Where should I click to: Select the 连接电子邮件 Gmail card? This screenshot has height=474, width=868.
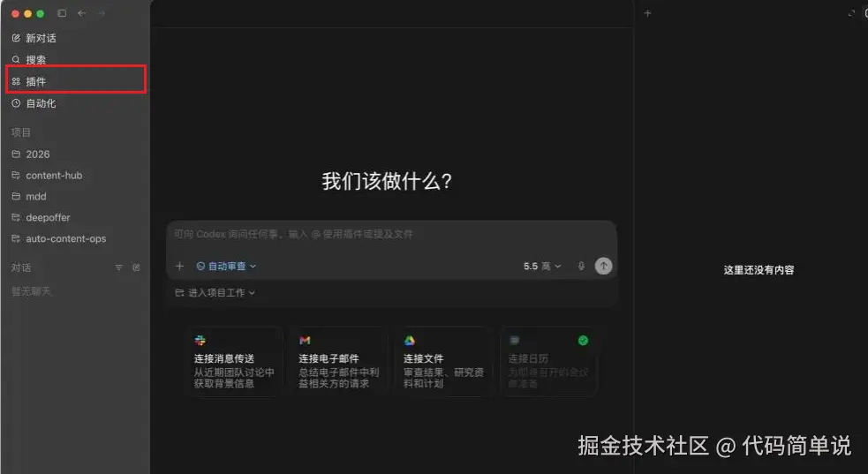click(339, 361)
